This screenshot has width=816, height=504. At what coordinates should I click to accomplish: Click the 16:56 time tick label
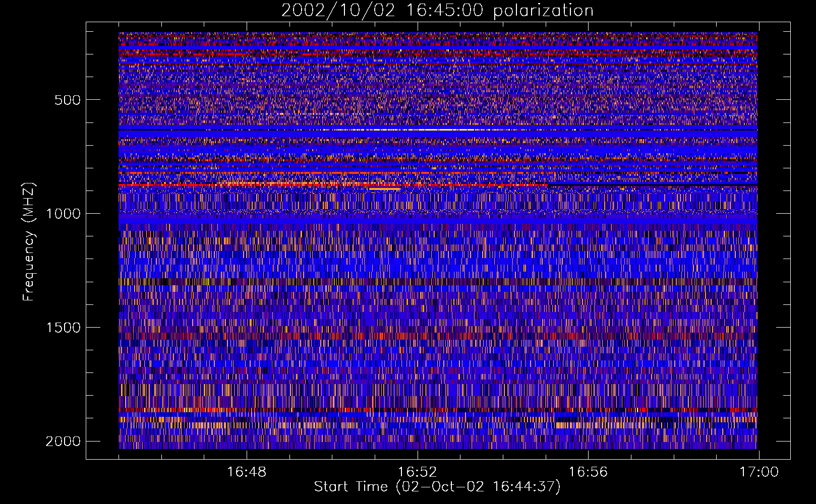[588, 472]
